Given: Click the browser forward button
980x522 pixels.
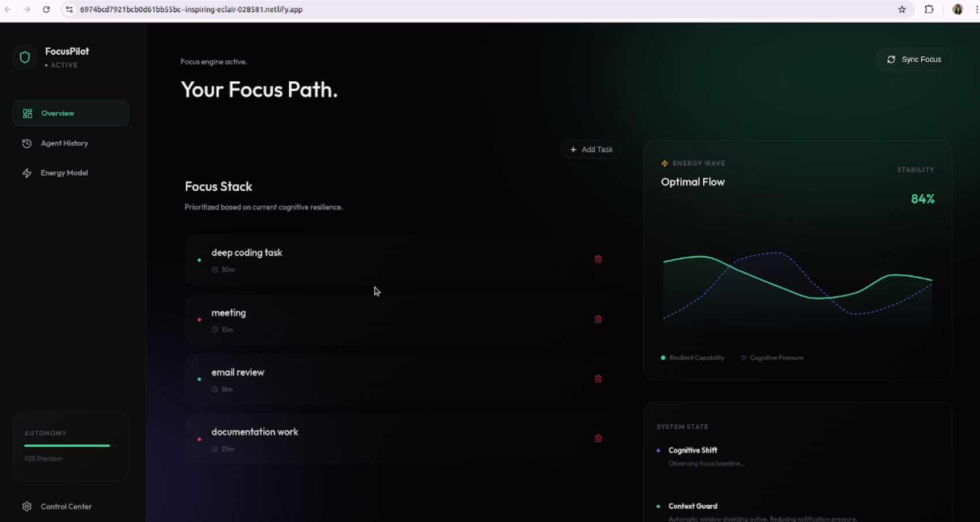Looking at the screenshot, I should (27, 9).
